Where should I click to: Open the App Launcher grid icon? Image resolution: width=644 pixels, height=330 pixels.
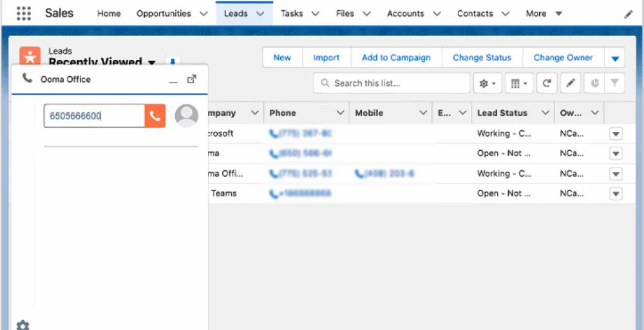click(x=24, y=13)
